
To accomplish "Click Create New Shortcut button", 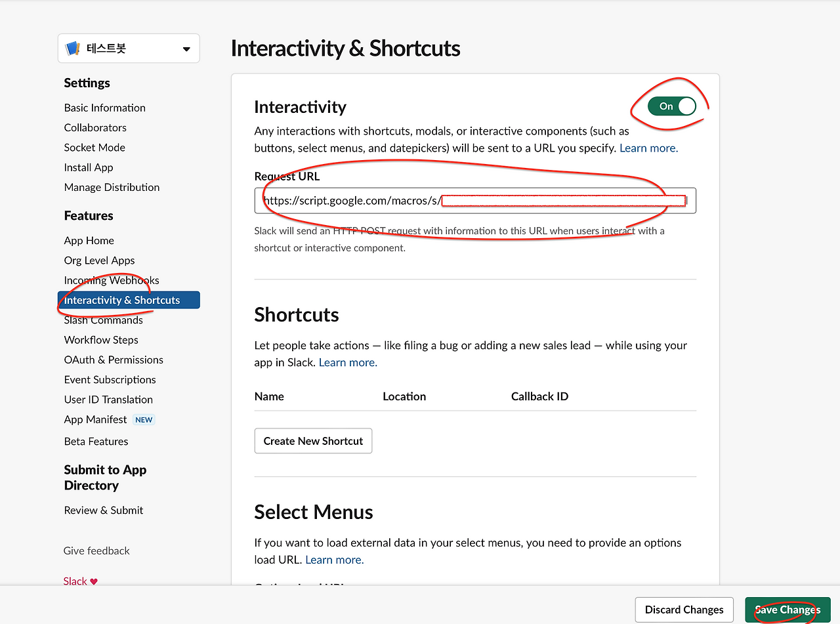I will click(x=313, y=441).
